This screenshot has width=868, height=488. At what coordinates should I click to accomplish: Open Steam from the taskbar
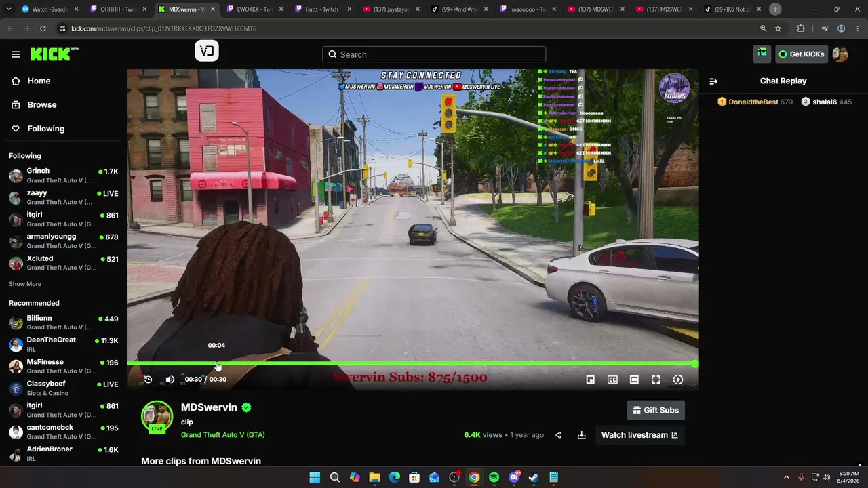pyautogui.click(x=534, y=477)
